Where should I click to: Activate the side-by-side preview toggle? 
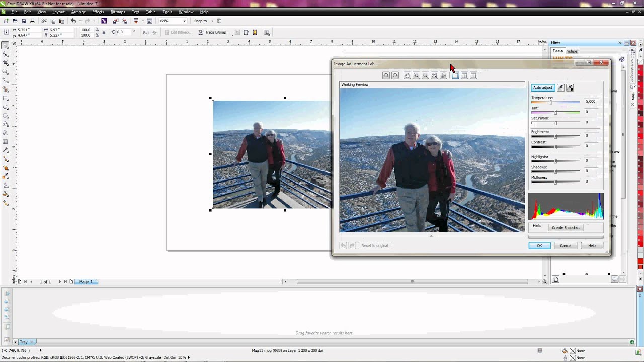[x=464, y=75]
